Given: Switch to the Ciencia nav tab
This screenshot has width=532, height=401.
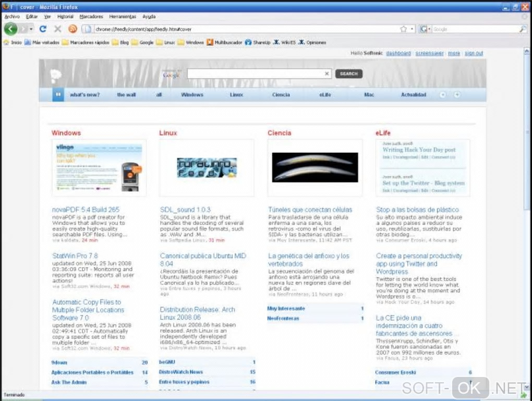Looking at the screenshot, I should 281,95.
